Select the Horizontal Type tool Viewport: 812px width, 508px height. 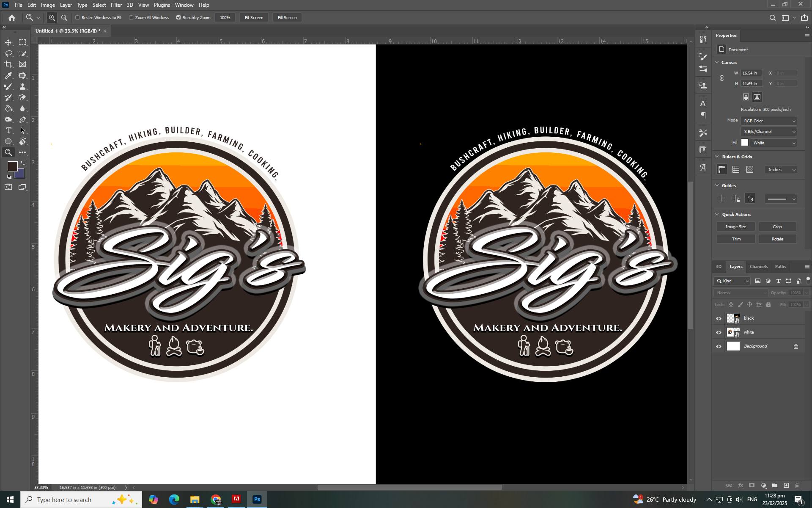[8, 131]
